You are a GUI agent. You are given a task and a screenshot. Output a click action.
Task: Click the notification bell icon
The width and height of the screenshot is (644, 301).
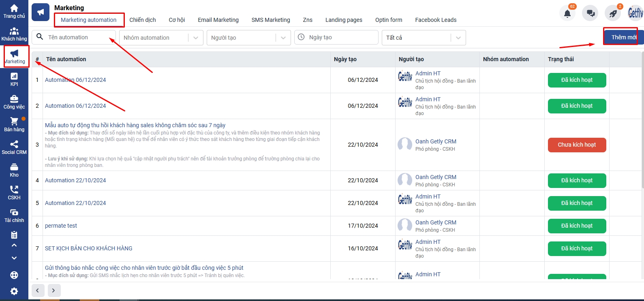pyautogui.click(x=567, y=13)
